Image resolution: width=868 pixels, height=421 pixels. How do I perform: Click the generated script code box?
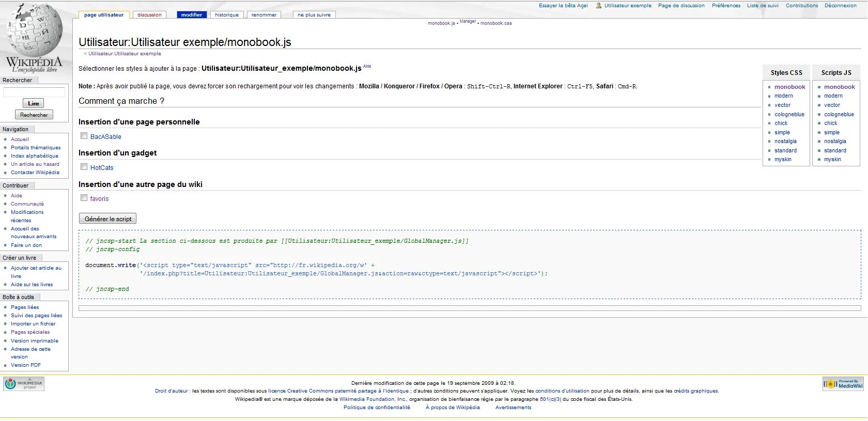click(x=470, y=264)
